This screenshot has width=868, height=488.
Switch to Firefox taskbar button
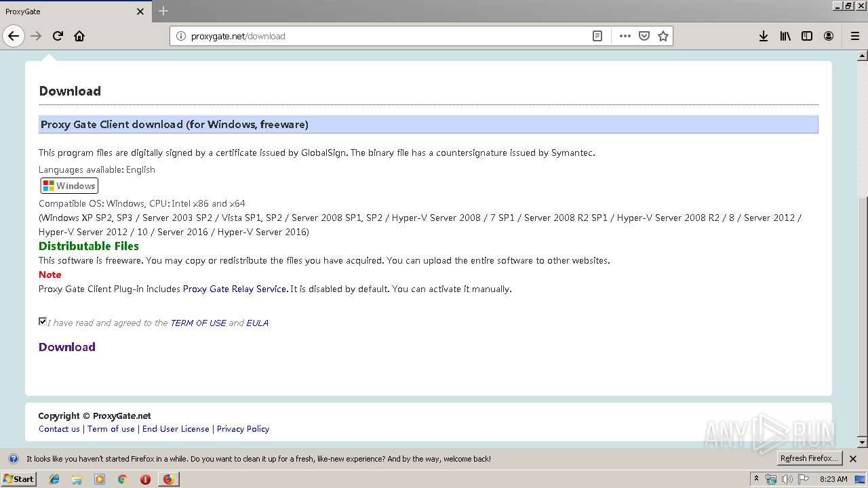(x=168, y=479)
